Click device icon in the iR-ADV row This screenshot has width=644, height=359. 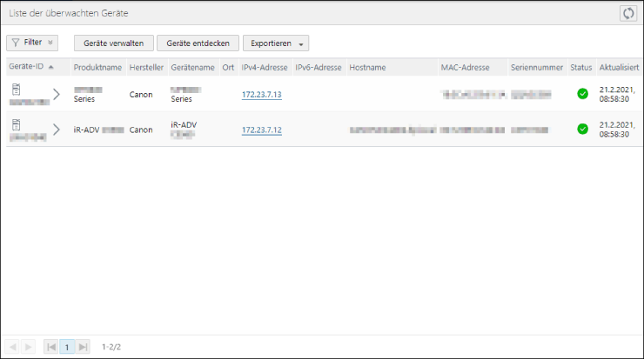click(x=16, y=124)
